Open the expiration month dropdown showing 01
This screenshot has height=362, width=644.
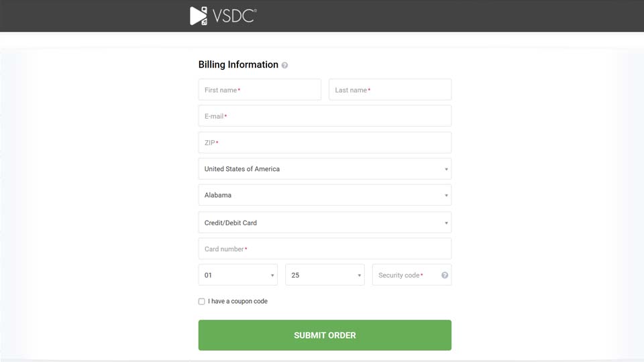click(x=237, y=275)
